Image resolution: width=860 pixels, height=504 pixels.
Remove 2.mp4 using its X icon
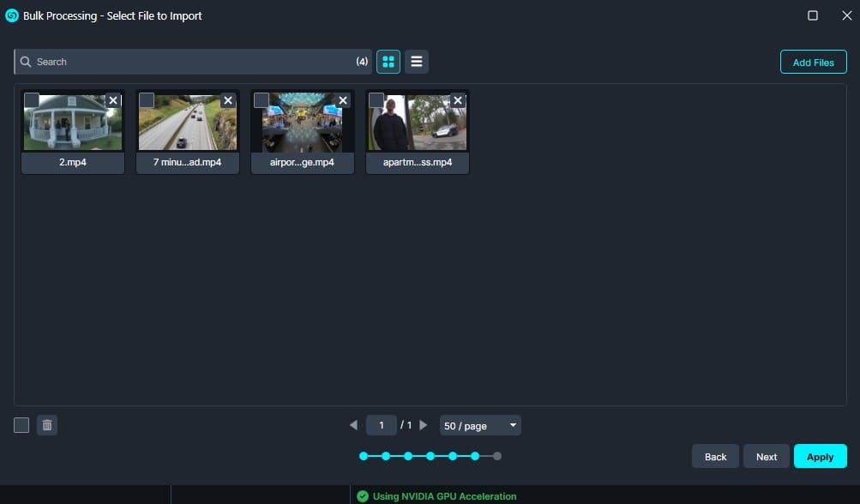point(113,100)
